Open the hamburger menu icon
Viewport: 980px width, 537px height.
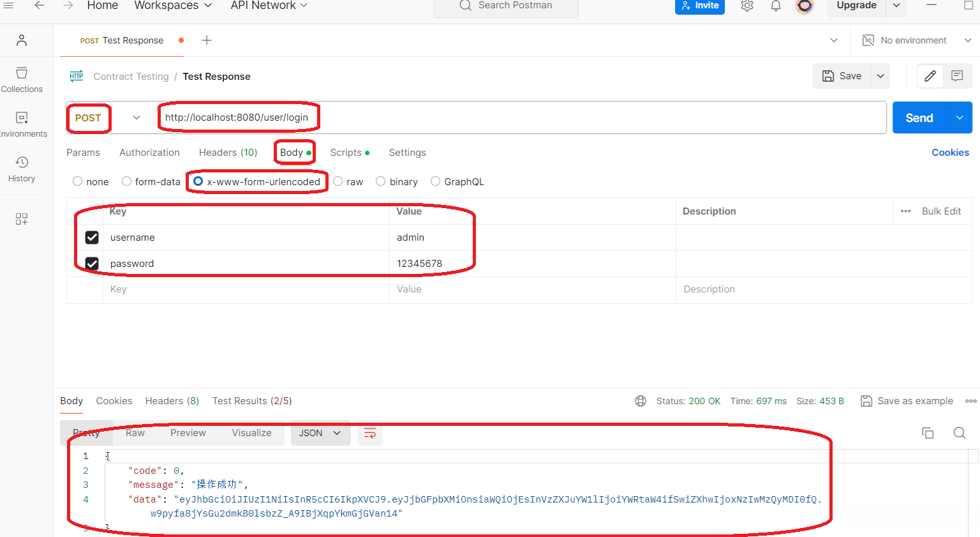point(9,5)
